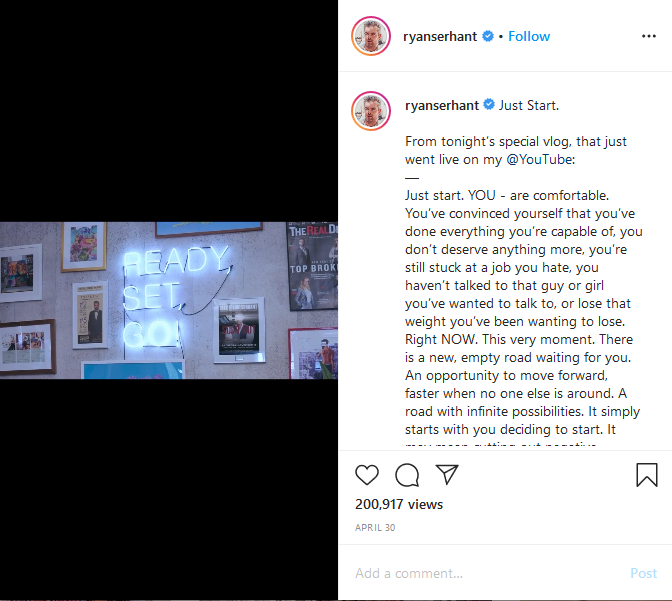Share post using paper plane icon
Viewport: 672px width, 601px height.
pyautogui.click(x=447, y=475)
